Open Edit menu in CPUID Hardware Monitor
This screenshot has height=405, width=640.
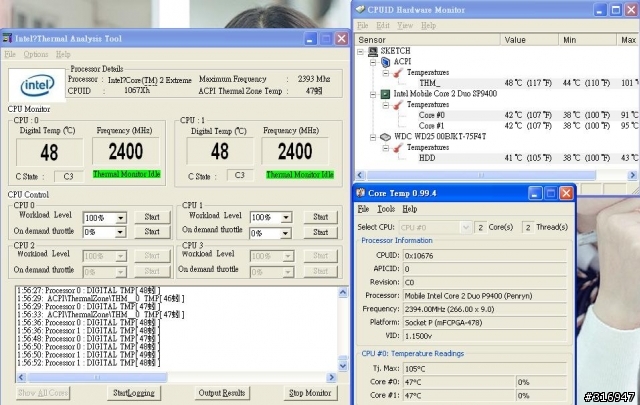coord(382,26)
